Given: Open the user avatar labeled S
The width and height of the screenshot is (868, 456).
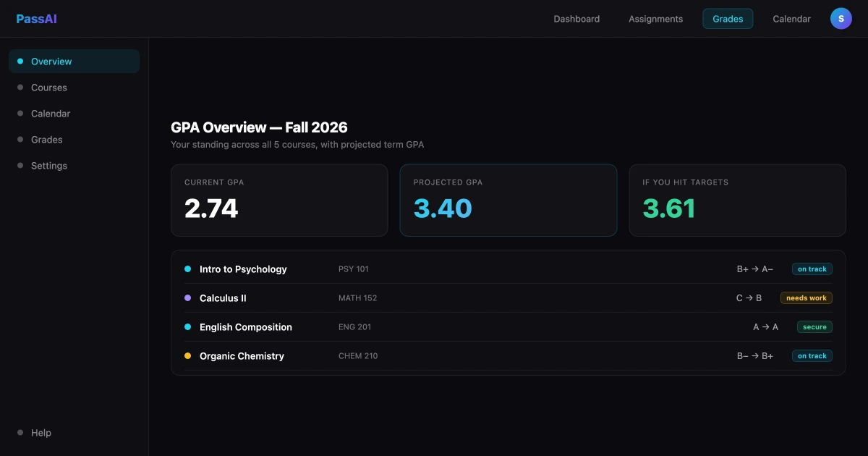Looking at the screenshot, I should [841, 19].
